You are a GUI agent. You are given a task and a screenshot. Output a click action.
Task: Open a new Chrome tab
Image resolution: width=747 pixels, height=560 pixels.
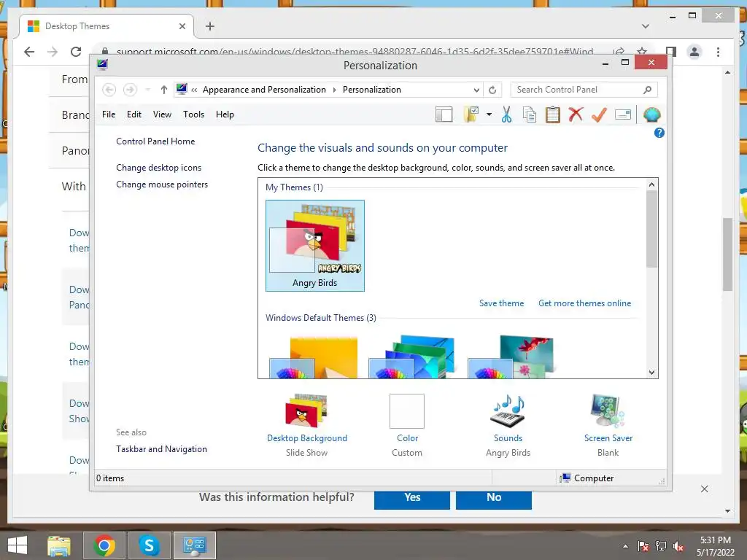point(209,26)
